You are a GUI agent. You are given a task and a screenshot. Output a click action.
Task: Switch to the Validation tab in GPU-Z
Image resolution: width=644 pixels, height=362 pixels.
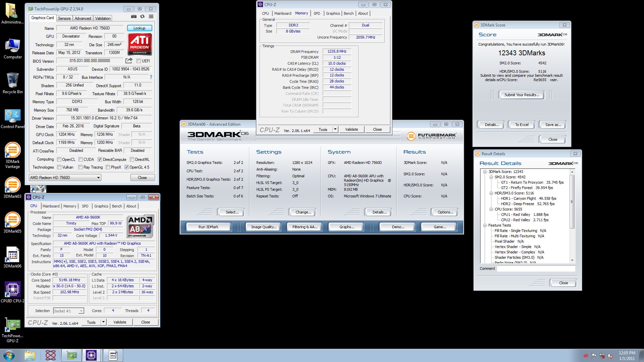[103, 18]
